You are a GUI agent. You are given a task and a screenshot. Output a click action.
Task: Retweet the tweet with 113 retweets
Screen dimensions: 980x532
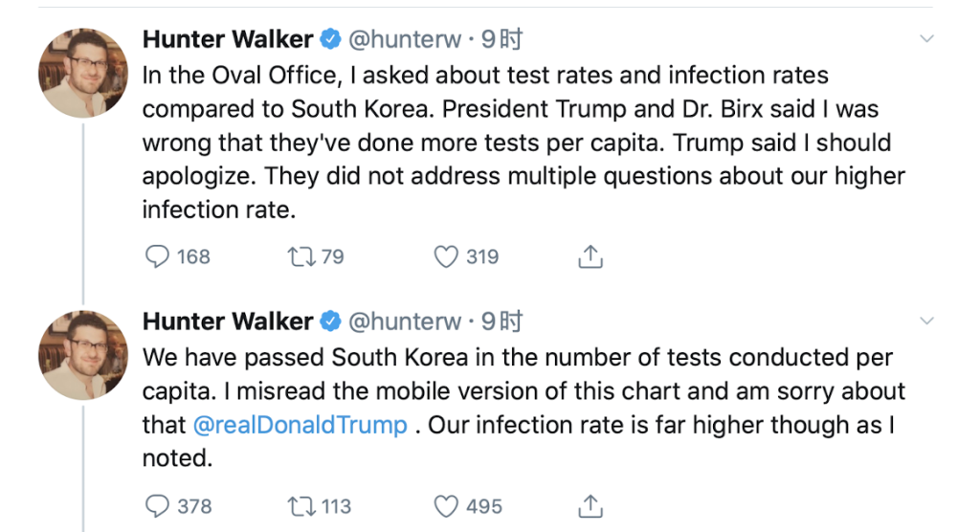[301, 506]
